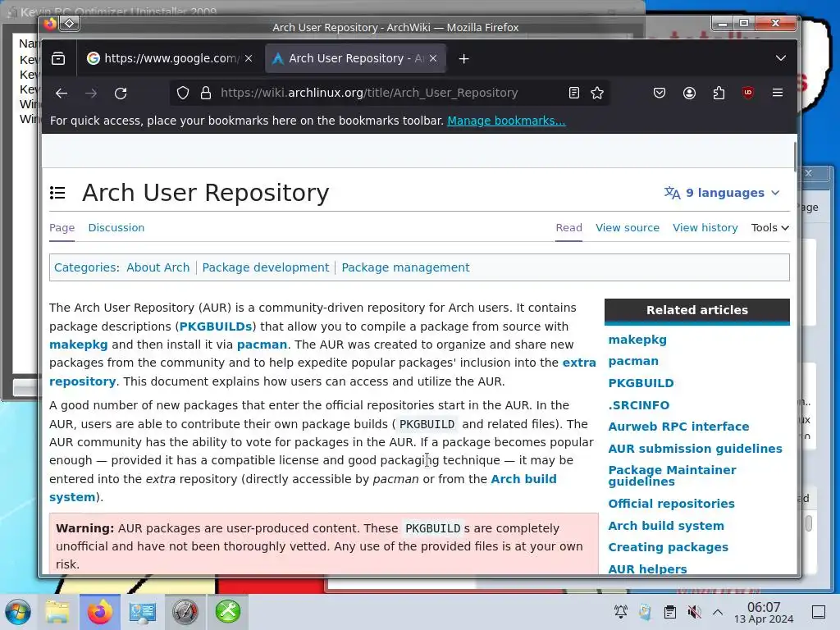Save page to Pocket
Viewport: 840px width, 630px height.
pyautogui.click(x=660, y=94)
